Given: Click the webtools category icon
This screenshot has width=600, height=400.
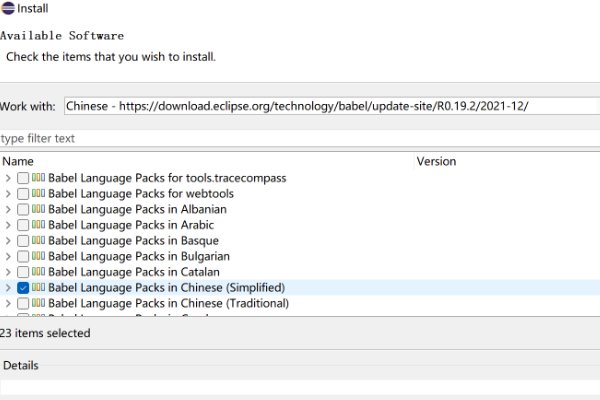Looking at the screenshot, I should (x=38, y=193).
